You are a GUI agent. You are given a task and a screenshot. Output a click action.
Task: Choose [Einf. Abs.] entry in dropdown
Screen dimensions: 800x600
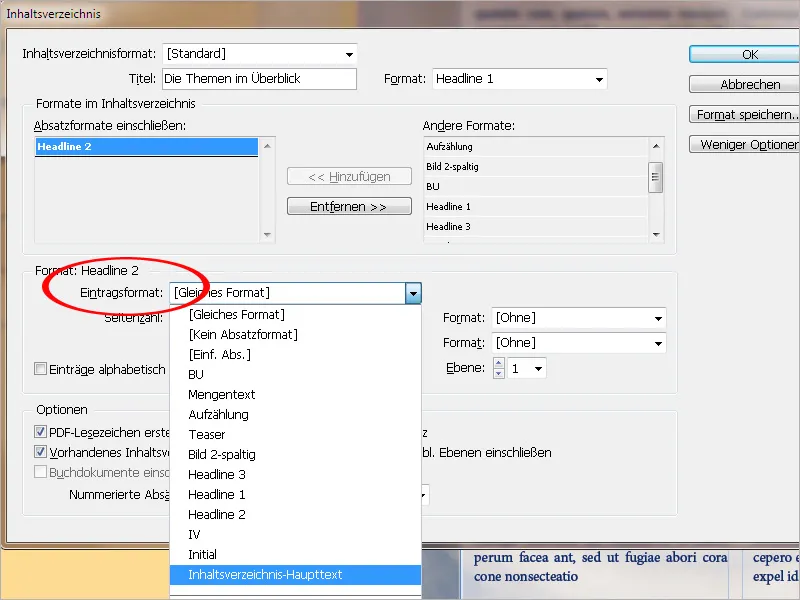pos(295,354)
